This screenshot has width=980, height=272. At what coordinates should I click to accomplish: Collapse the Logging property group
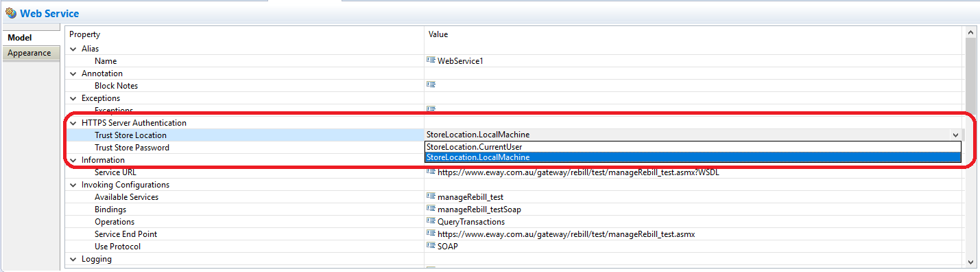coord(73,259)
